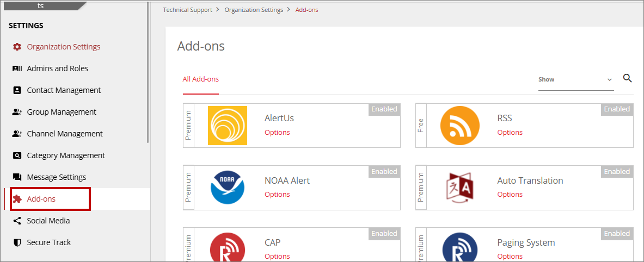The image size is (644, 262).
Task: Click the orange RSS feed icon
Action: [x=460, y=126]
